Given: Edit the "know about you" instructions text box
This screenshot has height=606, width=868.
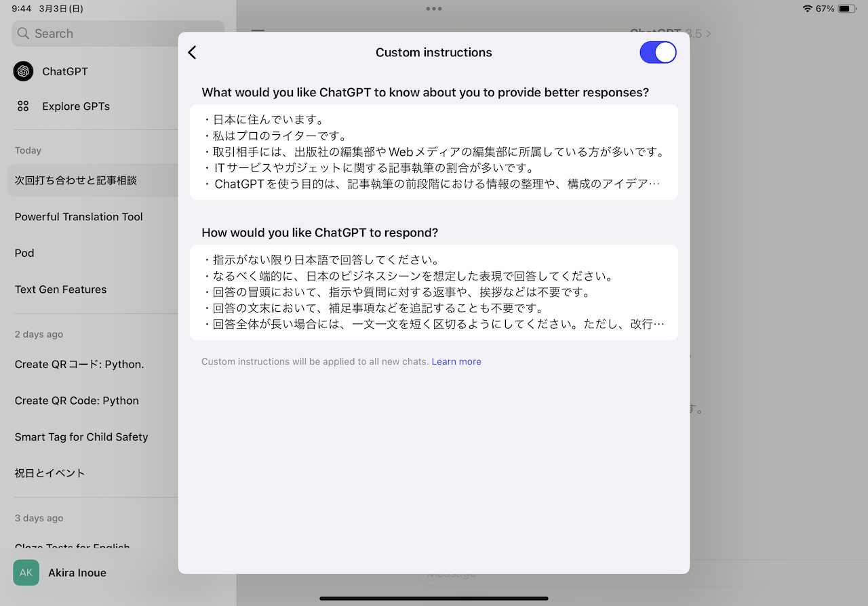Looking at the screenshot, I should coord(434,152).
